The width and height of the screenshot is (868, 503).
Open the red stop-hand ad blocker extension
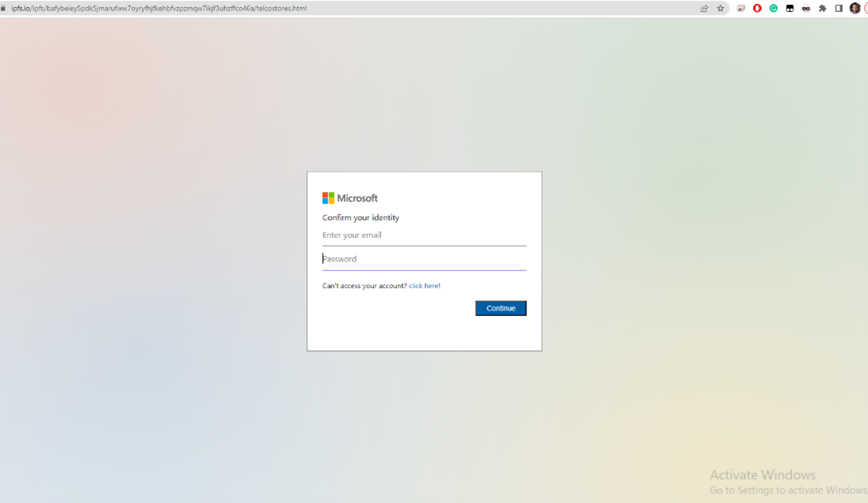[x=758, y=9]
